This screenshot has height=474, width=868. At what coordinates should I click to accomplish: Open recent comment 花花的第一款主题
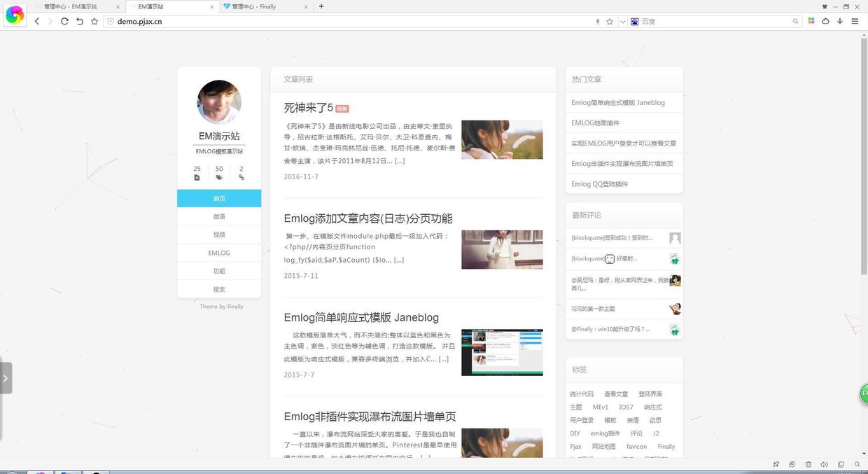593,309
